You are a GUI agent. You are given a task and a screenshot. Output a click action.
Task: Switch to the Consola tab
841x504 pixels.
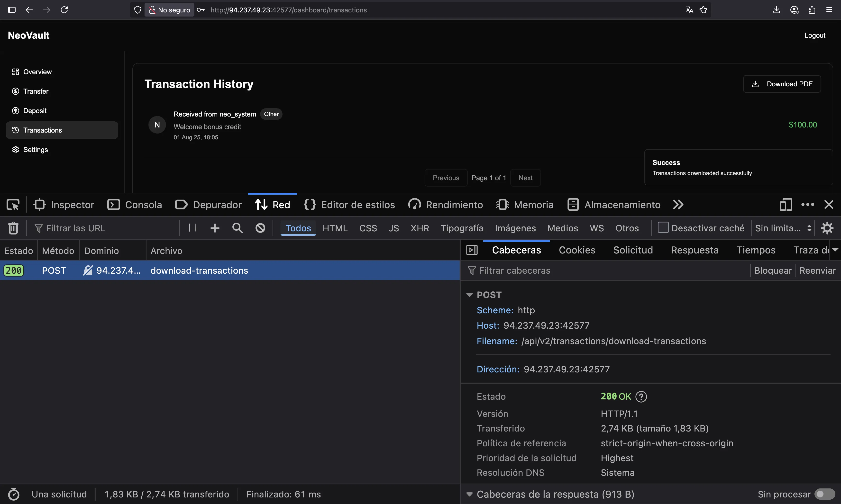coord(135,205)
